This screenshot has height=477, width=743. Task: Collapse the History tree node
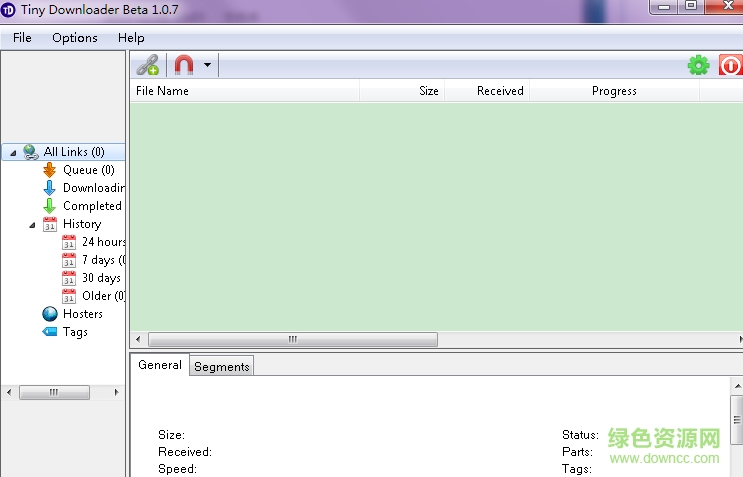point(32,224)
